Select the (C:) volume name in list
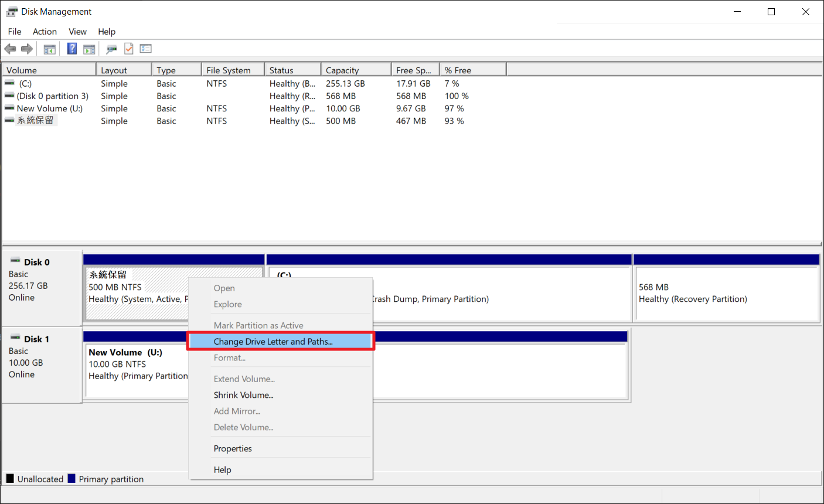The image size is (824, 504). coord(25,84)
